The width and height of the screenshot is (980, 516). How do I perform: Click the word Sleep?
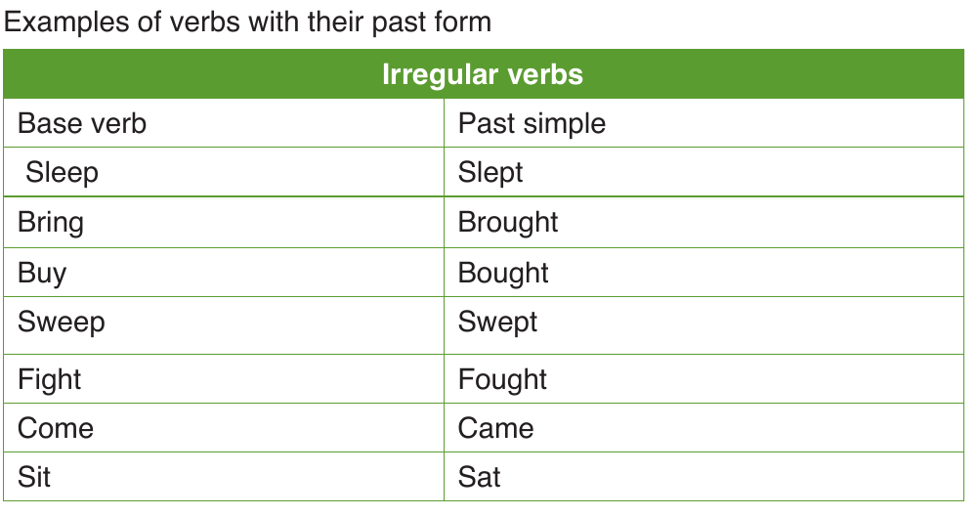62,173
